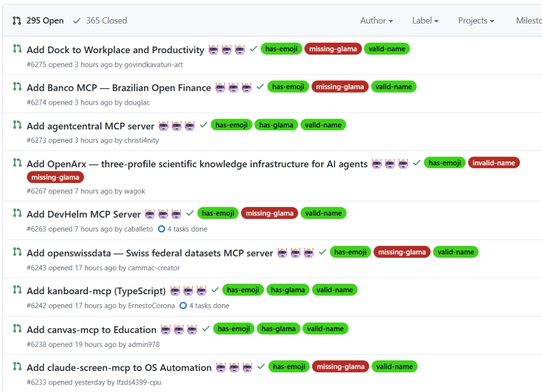Click has-emoji label on Add Dock PR
The height and width of the screenshot is (392, 542).
coord(282,49)
